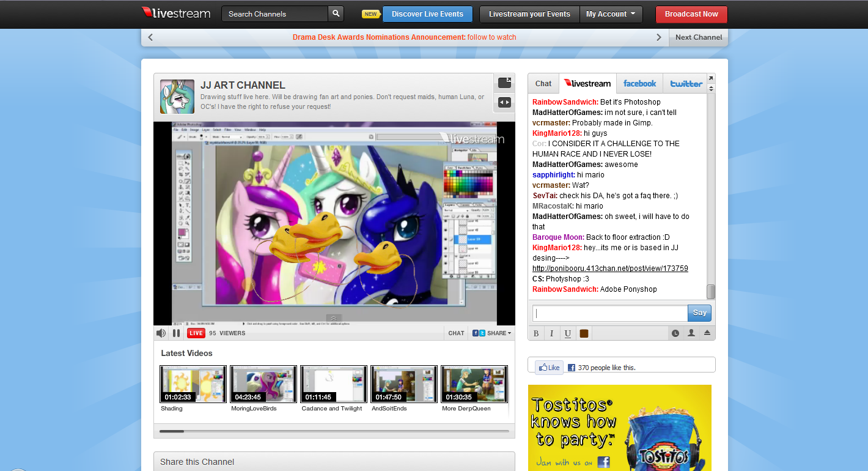The width and height of the screenshot is (868, 471).
Task: Mute the stream with the speaker icon
Action: [161, 333]
